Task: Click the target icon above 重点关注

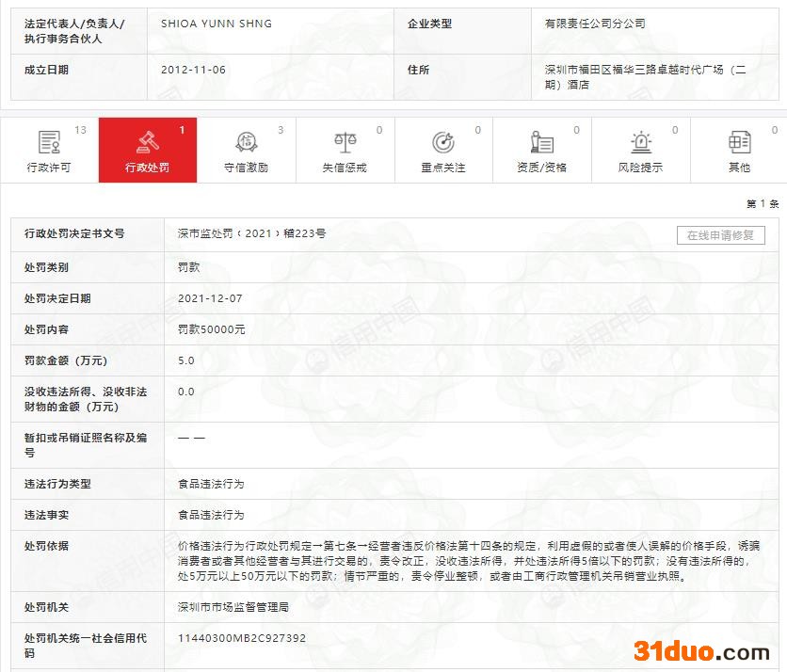Action: (x=443, y=142)
